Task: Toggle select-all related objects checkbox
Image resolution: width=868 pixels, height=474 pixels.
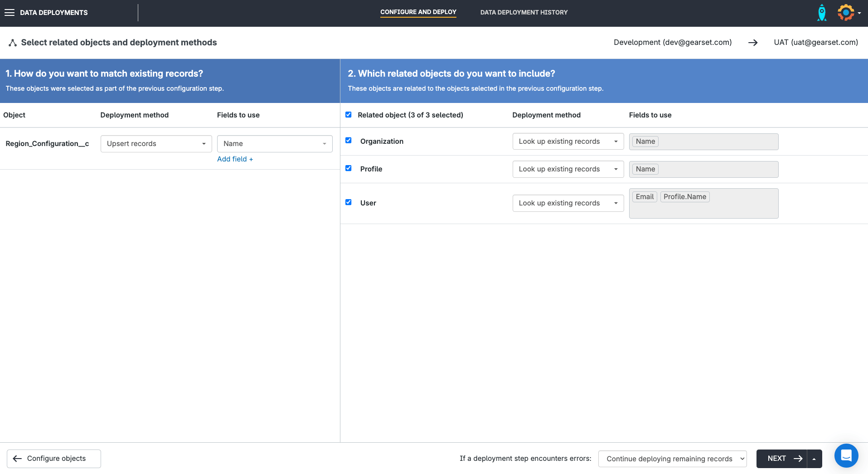Action: pos(349,115)
